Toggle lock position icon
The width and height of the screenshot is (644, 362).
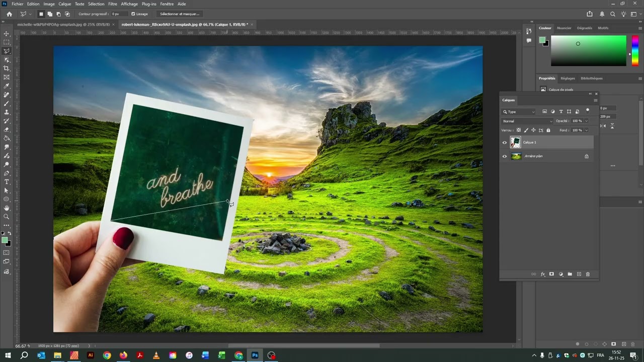[x=534, y=130]
